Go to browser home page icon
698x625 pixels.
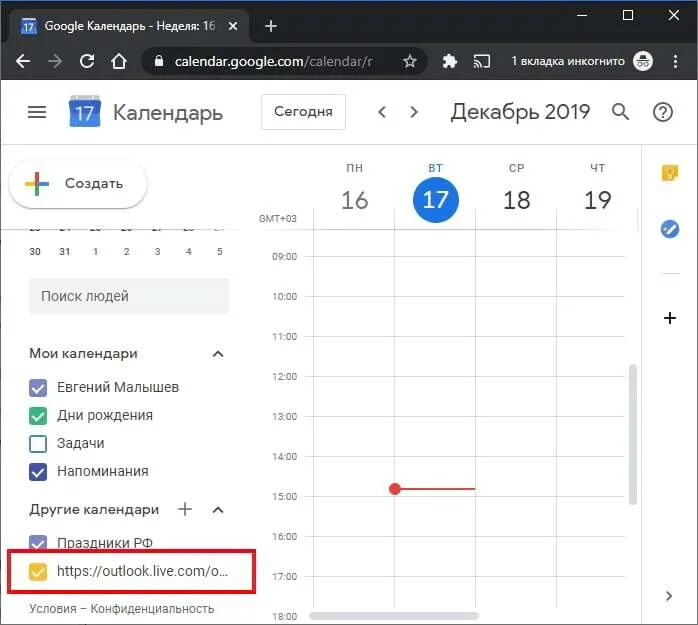(119, 61)
